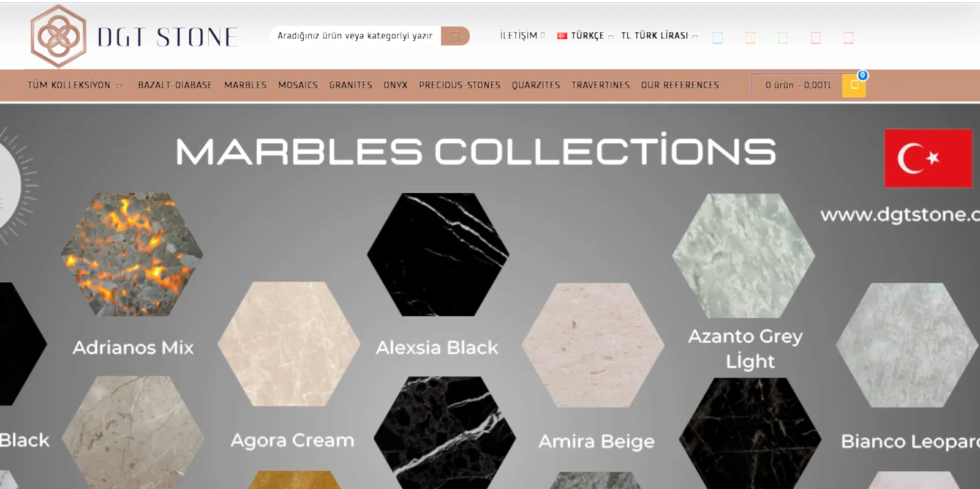Click into the product search field
The height and width of the screenshot is (489, 980).
[x=355, y=36]
